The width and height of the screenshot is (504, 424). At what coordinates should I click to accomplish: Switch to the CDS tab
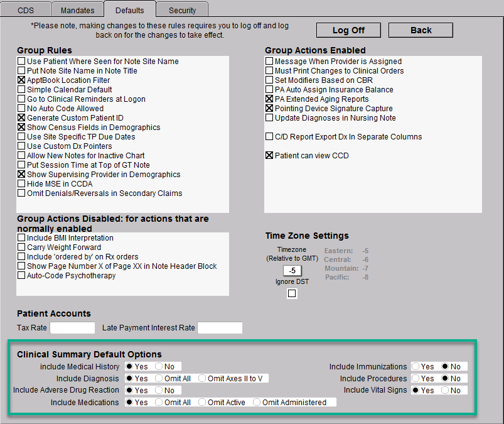coord(26,10)
